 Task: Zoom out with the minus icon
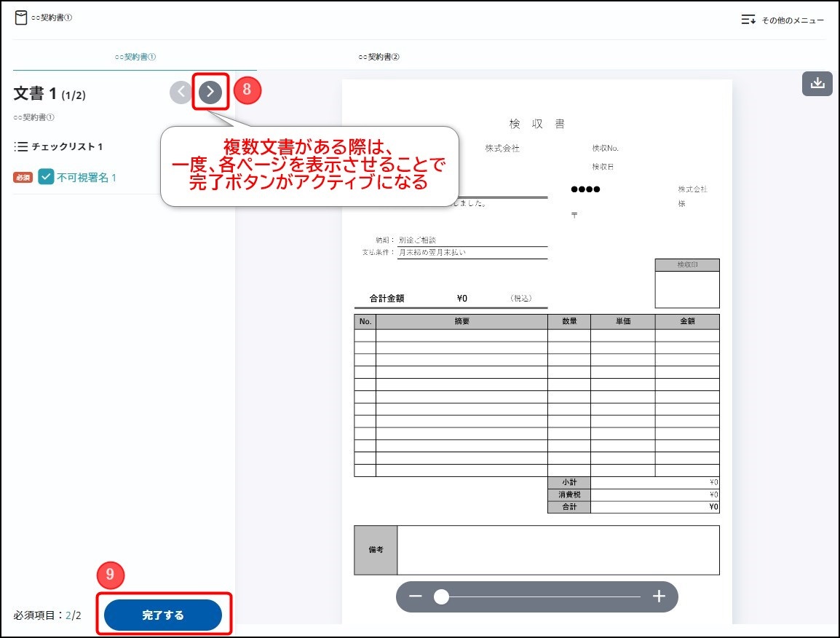(x=416, y=596)
